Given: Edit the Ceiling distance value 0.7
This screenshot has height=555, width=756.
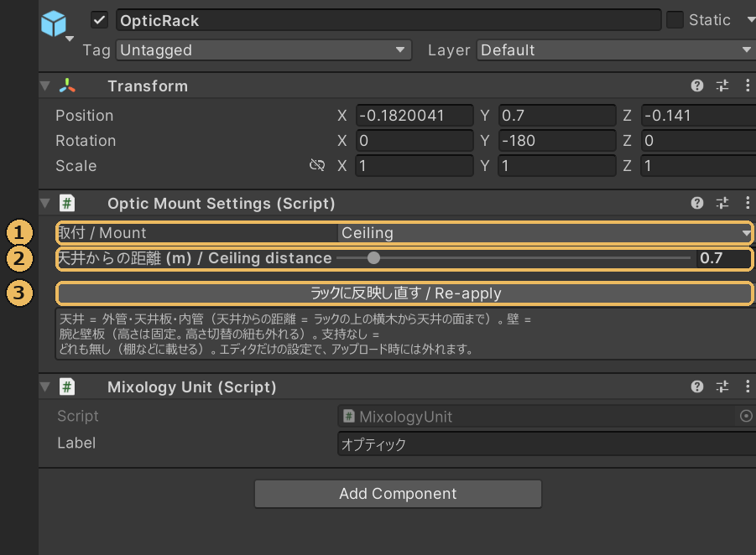Looking at the screenshot, I should [x=724, y=258].
